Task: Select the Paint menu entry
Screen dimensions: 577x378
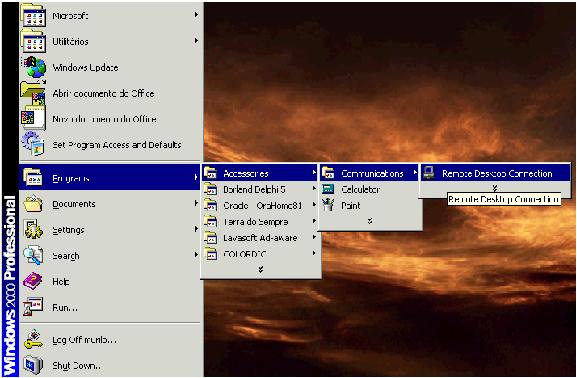Action: [x=369, y=205]
